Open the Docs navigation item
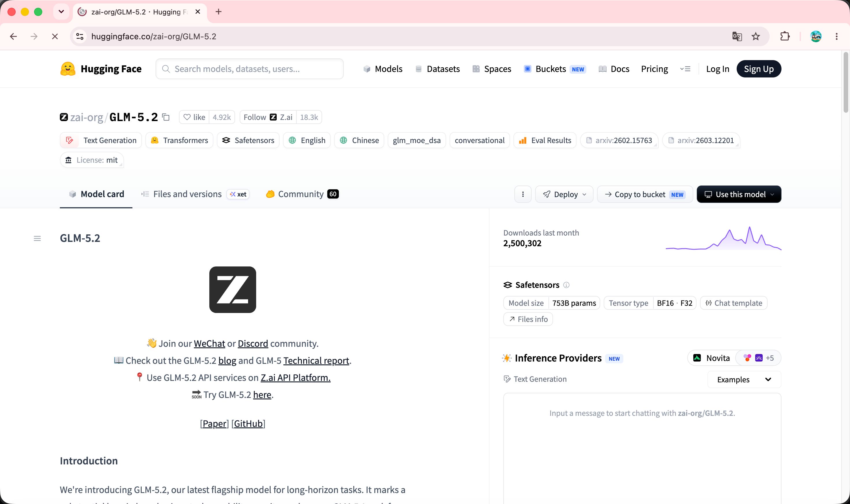This screenshot has height=504, width=850. (x=614, y=69)
